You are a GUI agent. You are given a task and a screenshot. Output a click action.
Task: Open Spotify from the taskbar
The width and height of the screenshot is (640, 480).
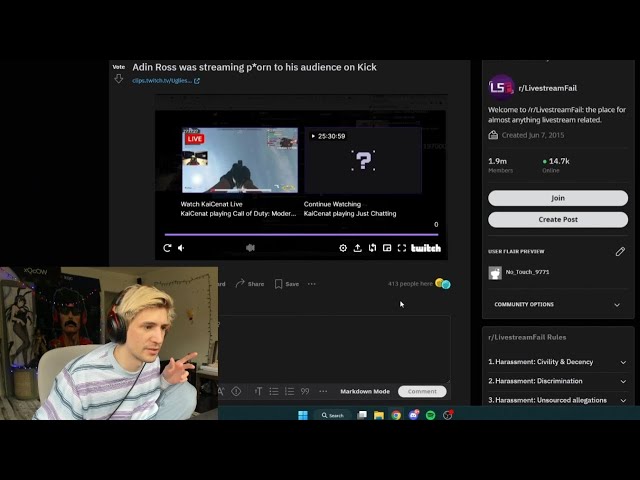pyautogui.click(x=431, y=415)
